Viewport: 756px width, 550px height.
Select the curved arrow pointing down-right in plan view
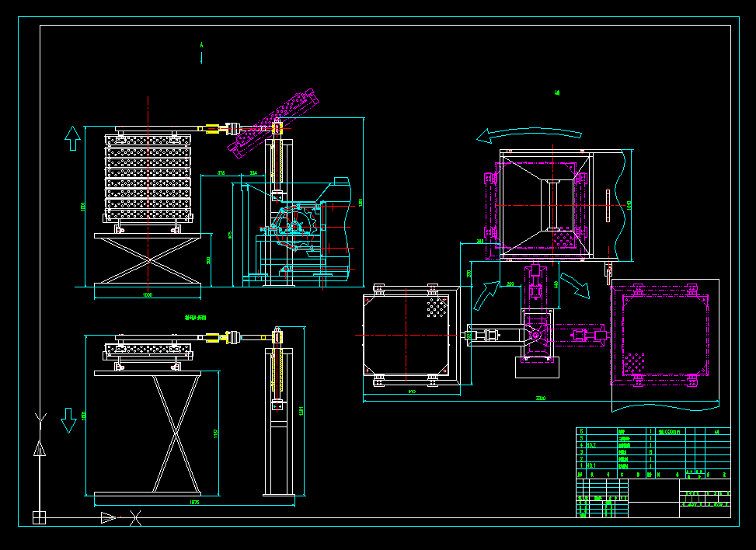575,285
